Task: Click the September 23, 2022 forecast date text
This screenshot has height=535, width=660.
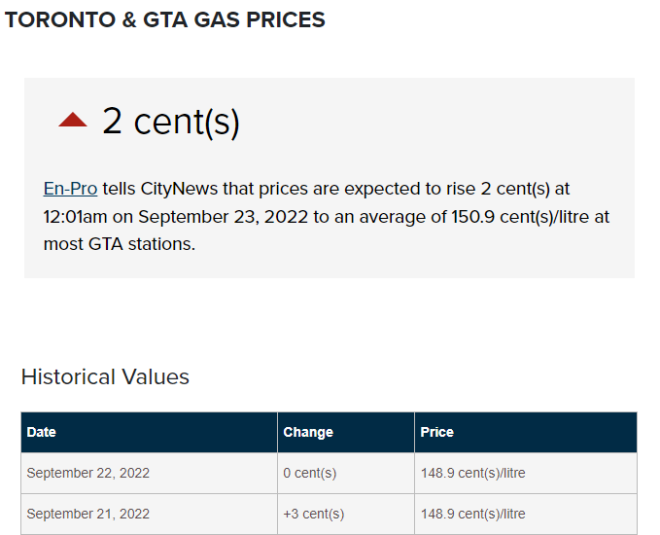Action: pos(223,217)
